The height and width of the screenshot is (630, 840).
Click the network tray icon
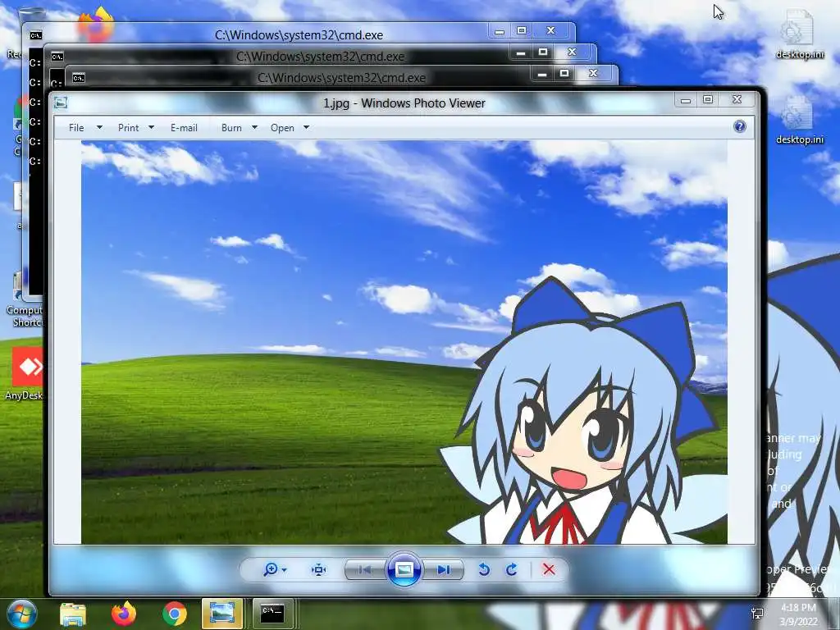tap(757, 614)
